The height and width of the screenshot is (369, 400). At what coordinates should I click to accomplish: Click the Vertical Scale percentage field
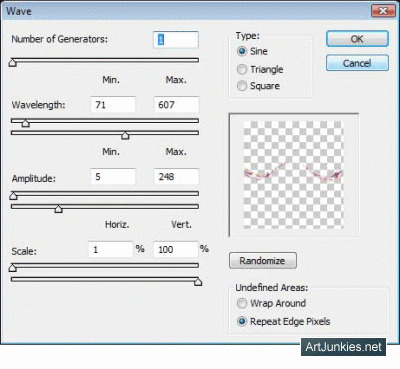[x=176, y=249]
